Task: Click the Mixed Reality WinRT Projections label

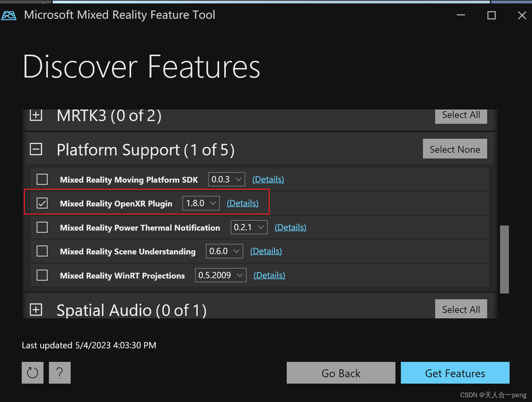Action: pos(122,275)
